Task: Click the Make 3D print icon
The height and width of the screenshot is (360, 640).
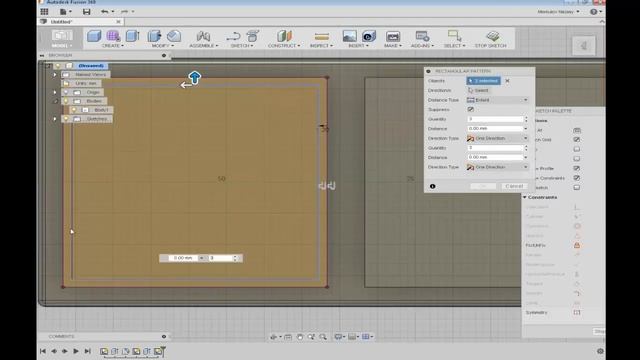Action: [393, 36]
